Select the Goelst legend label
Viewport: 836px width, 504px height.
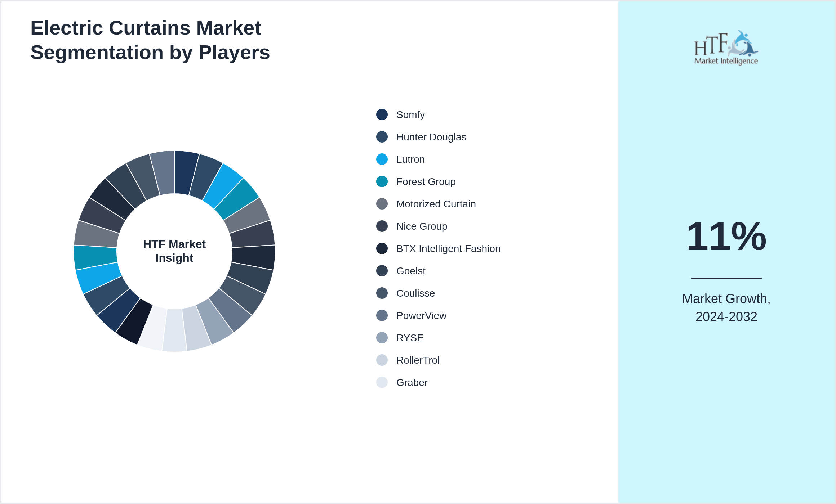pos(411,271)
